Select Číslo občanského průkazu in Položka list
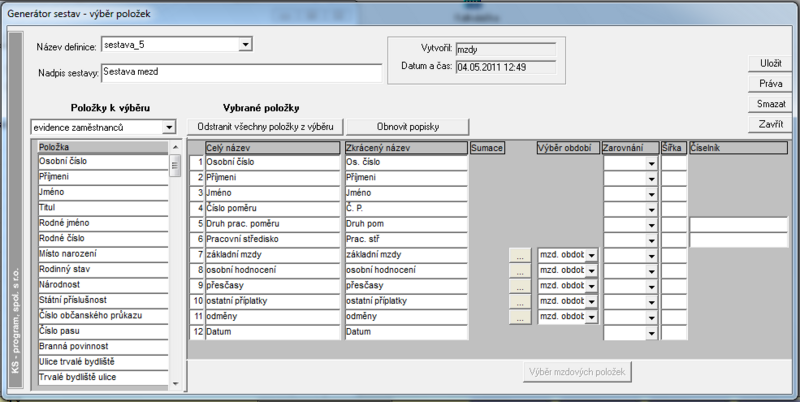Viewport: 800px width, 402px height. pos(103,315)
